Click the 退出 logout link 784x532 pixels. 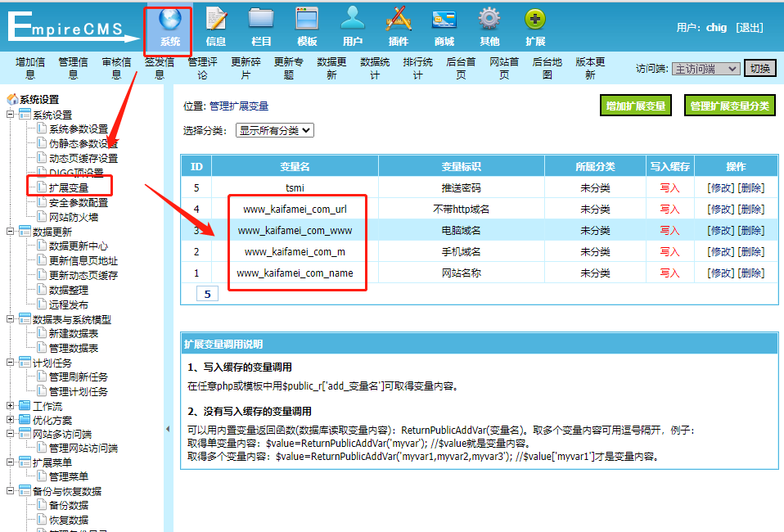750,28
